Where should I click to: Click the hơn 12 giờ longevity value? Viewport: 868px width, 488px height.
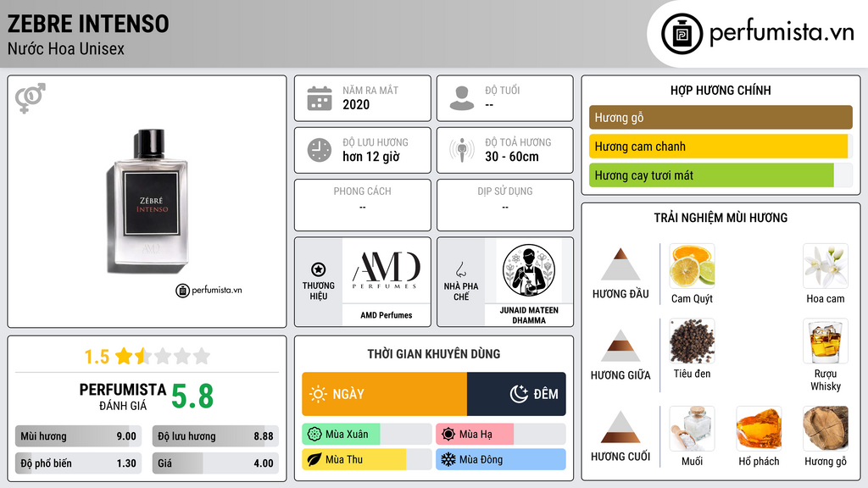371,157
